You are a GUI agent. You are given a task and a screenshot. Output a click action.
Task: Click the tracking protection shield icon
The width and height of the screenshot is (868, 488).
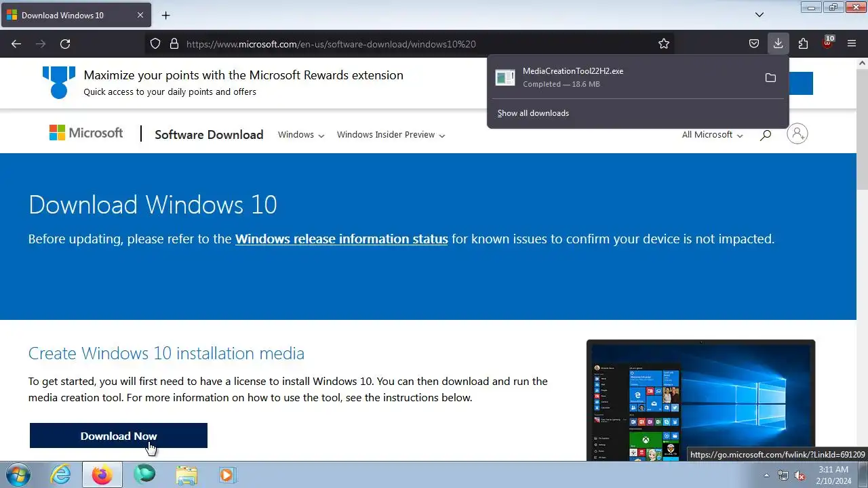(155, 44)
